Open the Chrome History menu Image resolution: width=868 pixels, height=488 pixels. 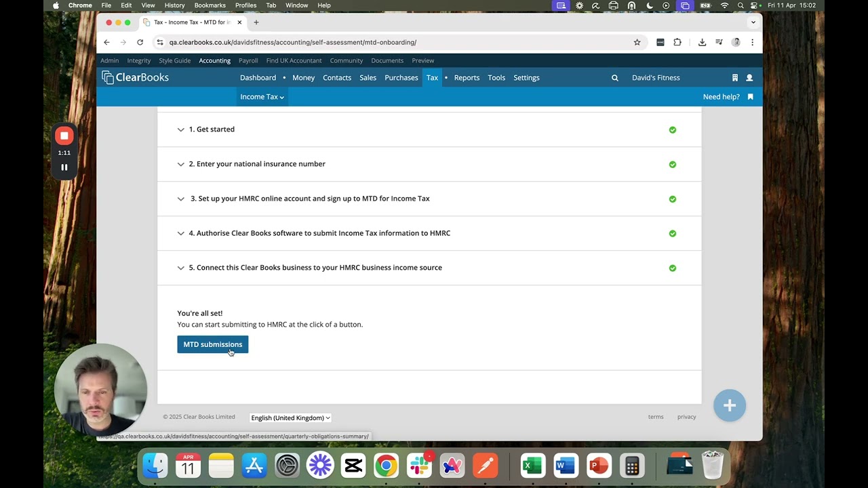pos(174,5)
